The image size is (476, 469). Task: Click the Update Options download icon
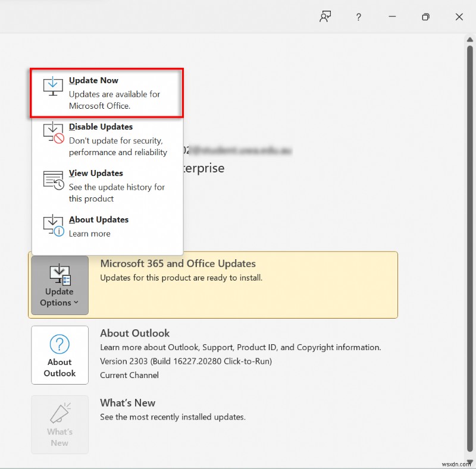(x=60, y=274)
